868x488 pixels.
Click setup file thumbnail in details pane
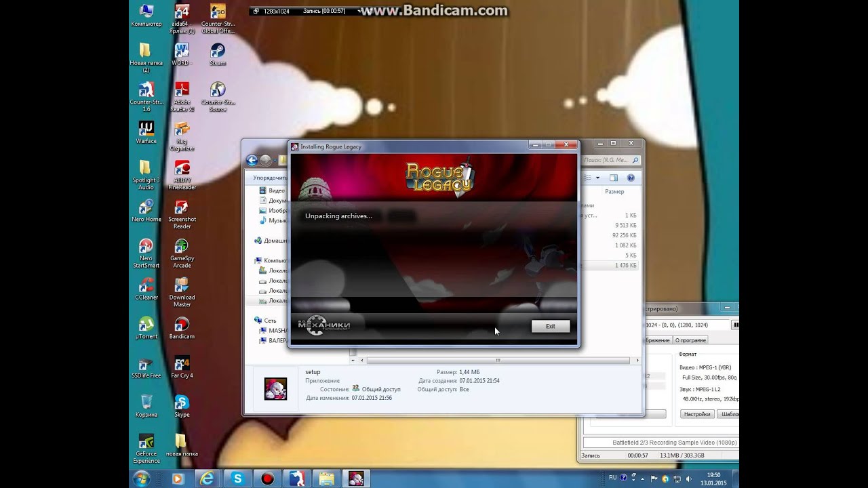tap(275, 389)
